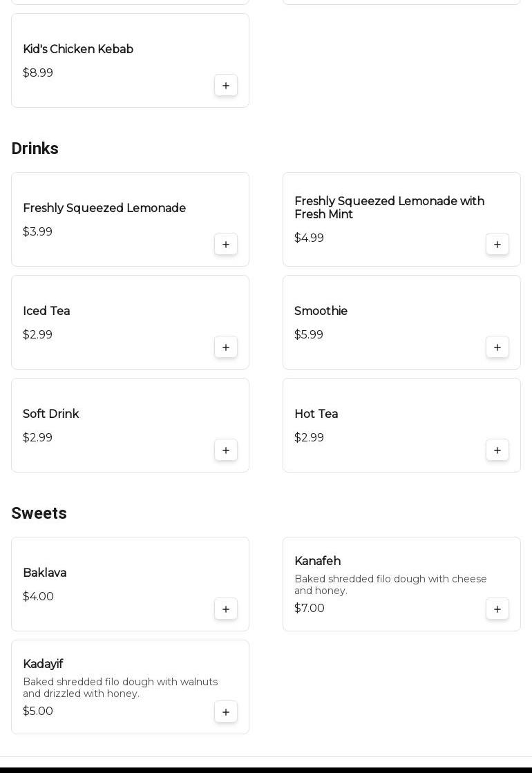
Task: Click the Sweets section heading
Action: [x=39, y=513]
